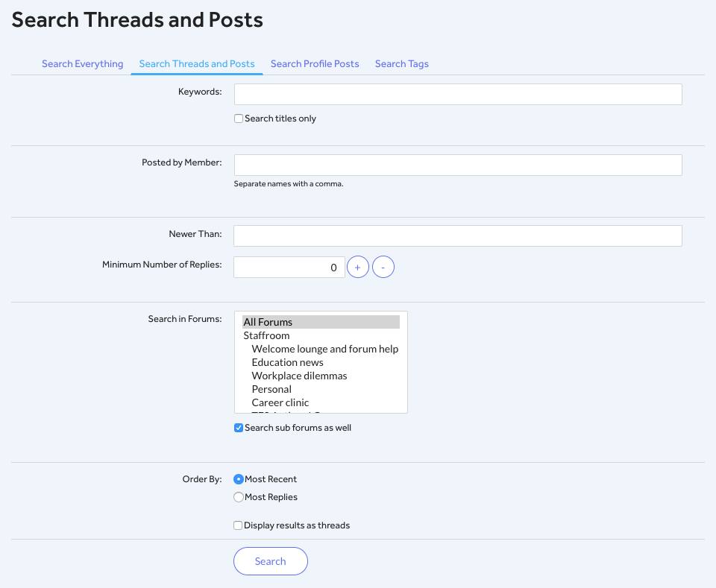Open the Search Everything tab

pos(83,64)
